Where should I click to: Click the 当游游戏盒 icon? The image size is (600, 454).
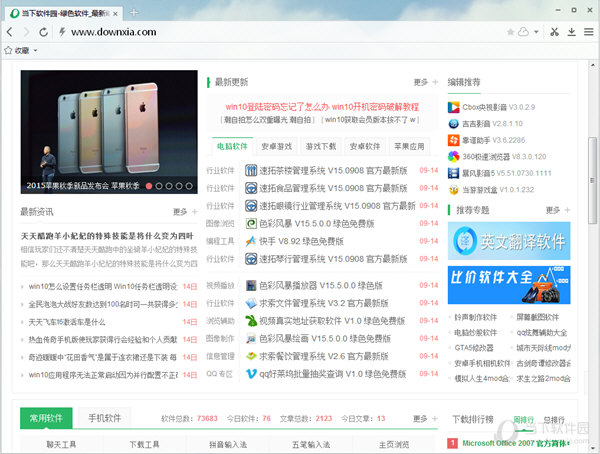(x=453, y=189)
